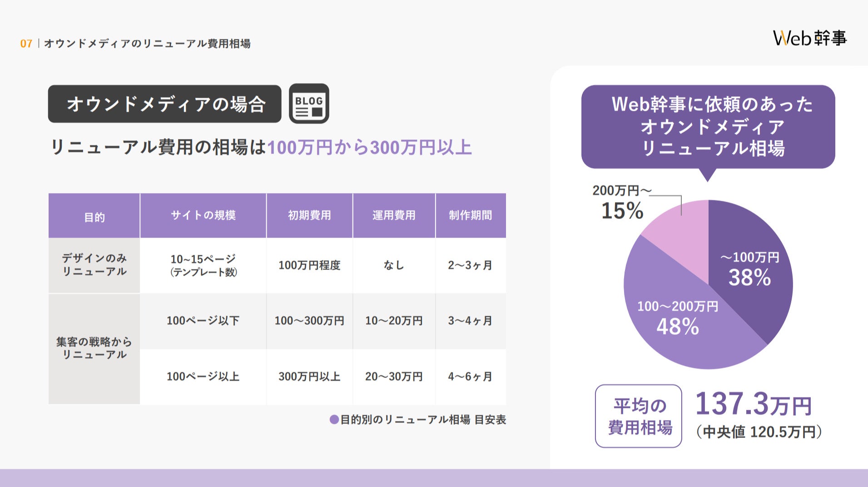
Task: Click the 100万円程度 cell
Action: (x=309, y=265)
